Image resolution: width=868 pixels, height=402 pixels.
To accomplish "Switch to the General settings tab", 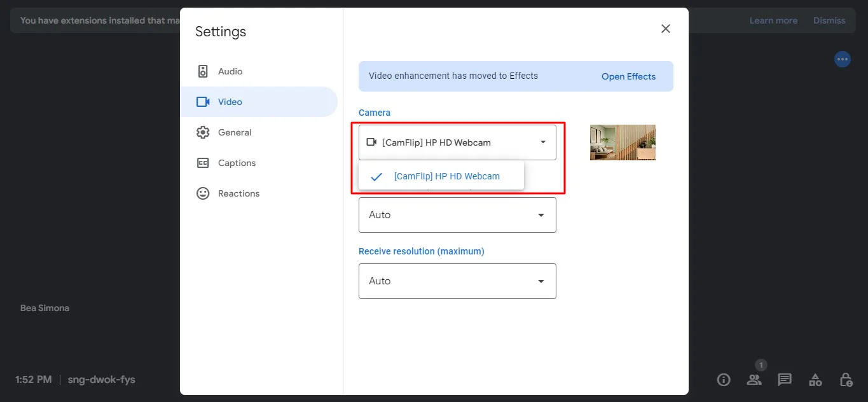I will (x=235, y=132).
